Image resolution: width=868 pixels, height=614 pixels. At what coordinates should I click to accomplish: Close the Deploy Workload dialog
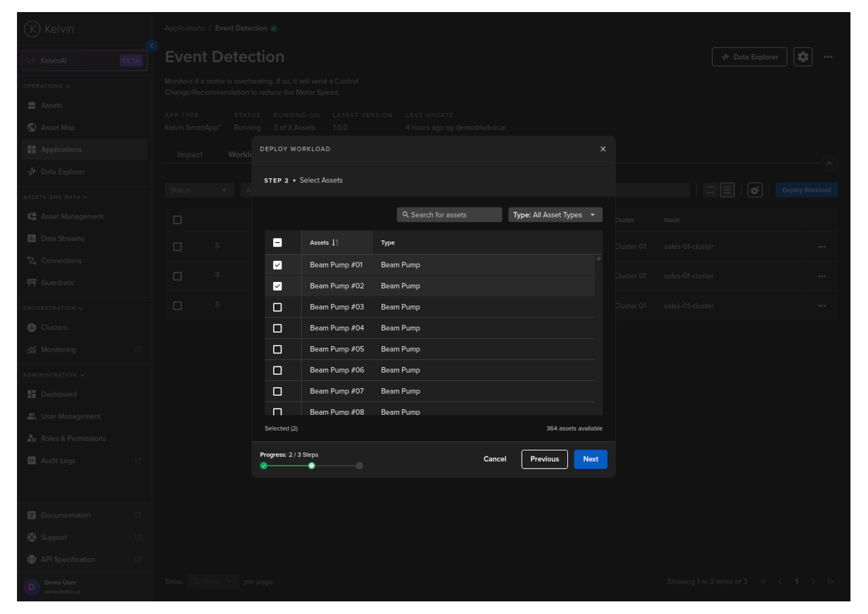click(603, 149)
